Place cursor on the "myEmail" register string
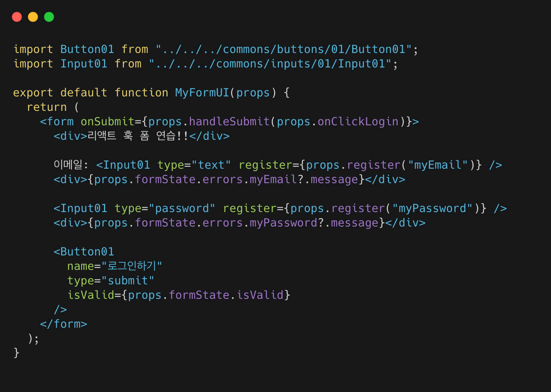The width and height of the screenshot is (551, 392). [x=438, y=165]
